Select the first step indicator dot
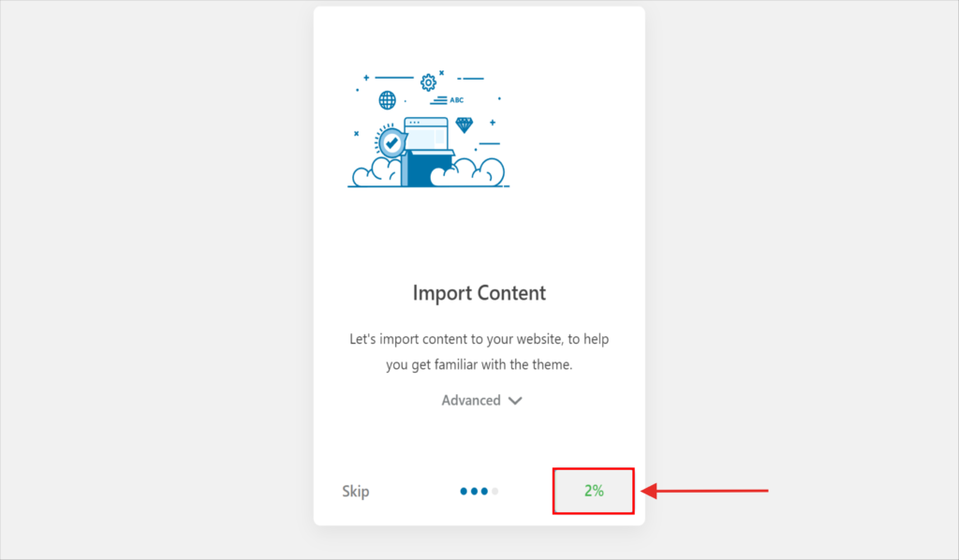The height and width of the screenshot is (560, 959). pos(464,491)
